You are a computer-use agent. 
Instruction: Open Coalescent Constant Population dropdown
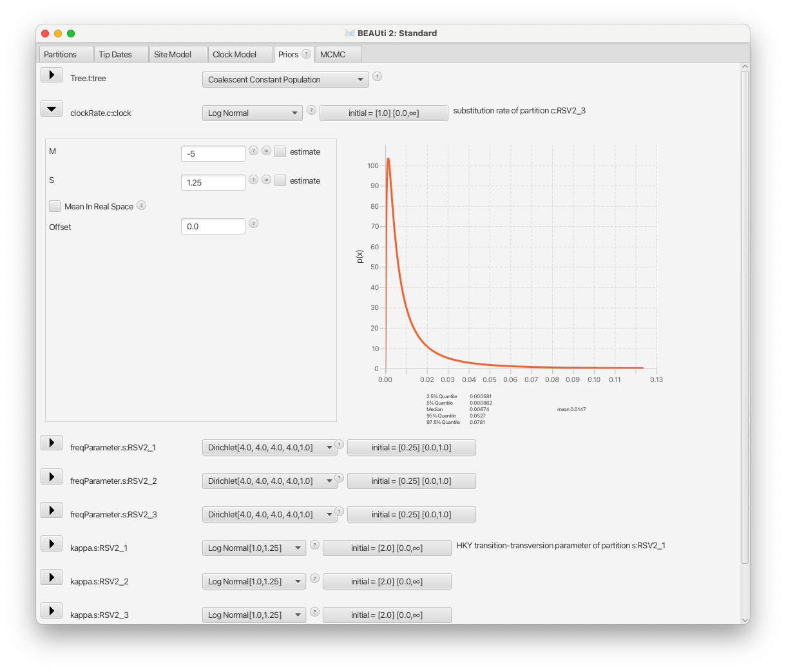click(x=285, y=79)
